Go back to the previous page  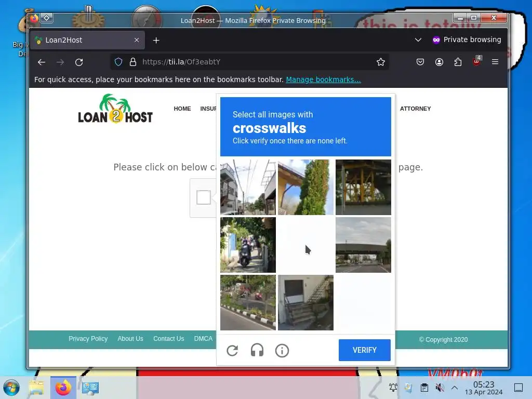[x=42, y=62]
